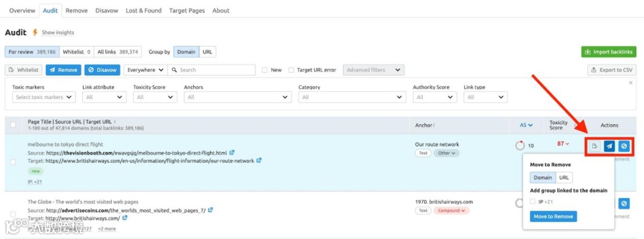This screenshot has height=239, width=644.
Task: Click Show insights link
Action: click(58, 32)
